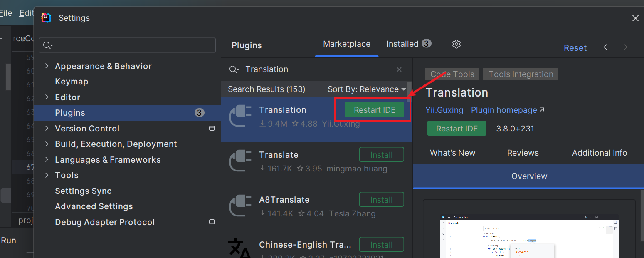Click the Reset link
644x258 pixels.
pyautogui.click(x=575, y=48)
